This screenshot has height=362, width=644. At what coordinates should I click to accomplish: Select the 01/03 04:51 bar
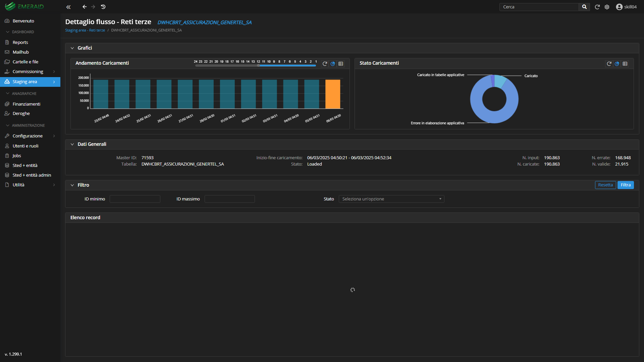coord(227,94)
